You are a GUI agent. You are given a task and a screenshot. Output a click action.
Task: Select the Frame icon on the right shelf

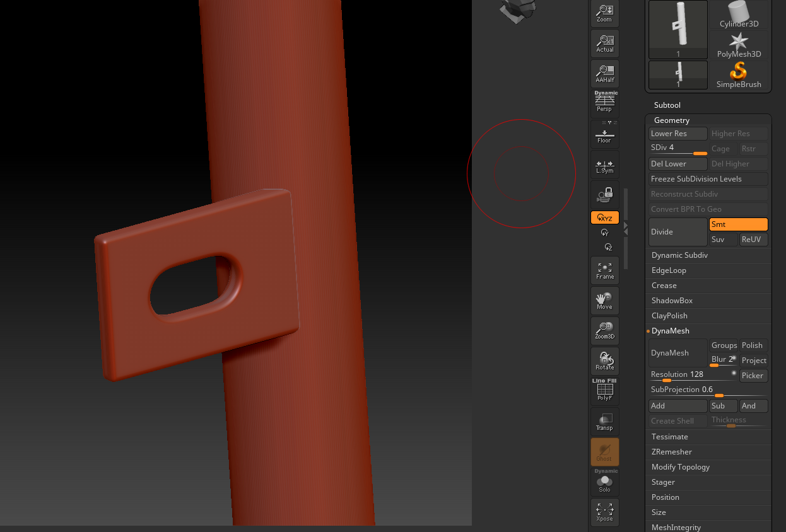pyautogui.click(x=604, y=270)
